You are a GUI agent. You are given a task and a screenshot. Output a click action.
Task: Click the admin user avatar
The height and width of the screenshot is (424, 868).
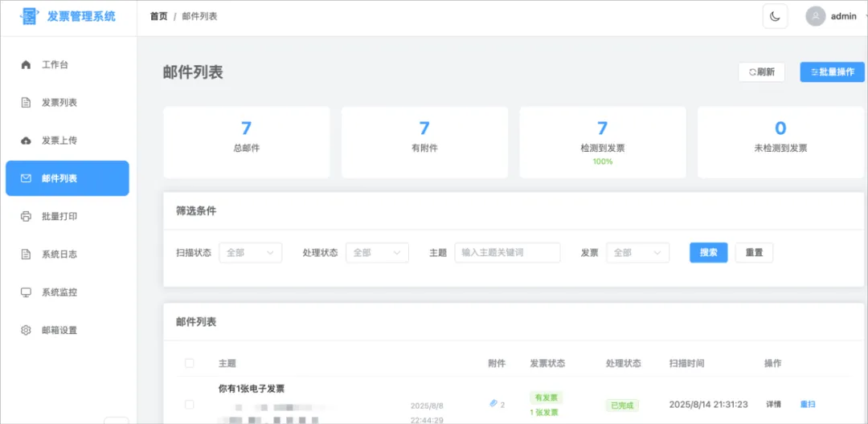tap(816, 17)
